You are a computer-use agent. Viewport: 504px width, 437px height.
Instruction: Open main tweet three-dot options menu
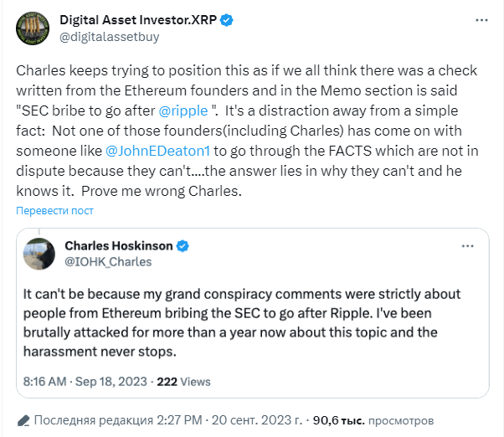click(x=481, y=20)
